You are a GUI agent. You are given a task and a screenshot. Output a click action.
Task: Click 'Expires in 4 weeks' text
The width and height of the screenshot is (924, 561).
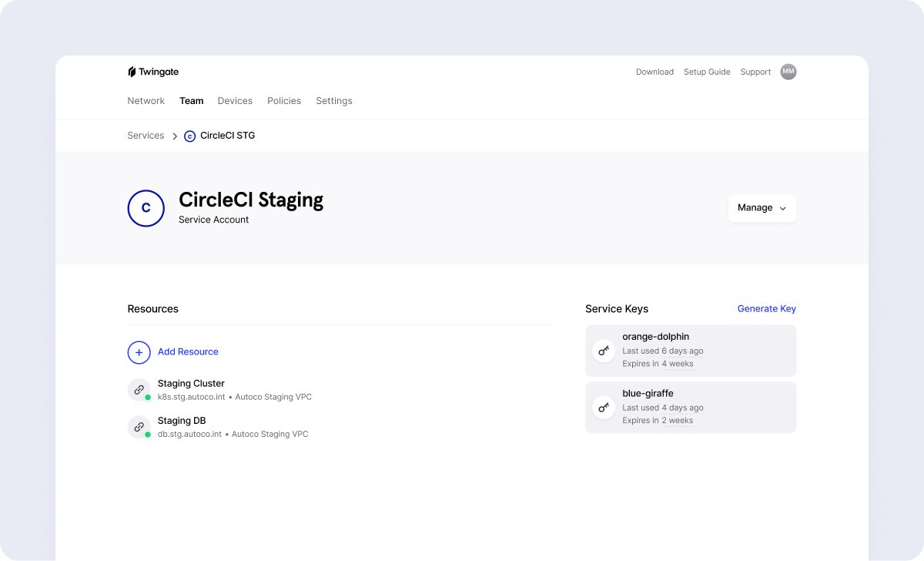click(x=658, y=364)
